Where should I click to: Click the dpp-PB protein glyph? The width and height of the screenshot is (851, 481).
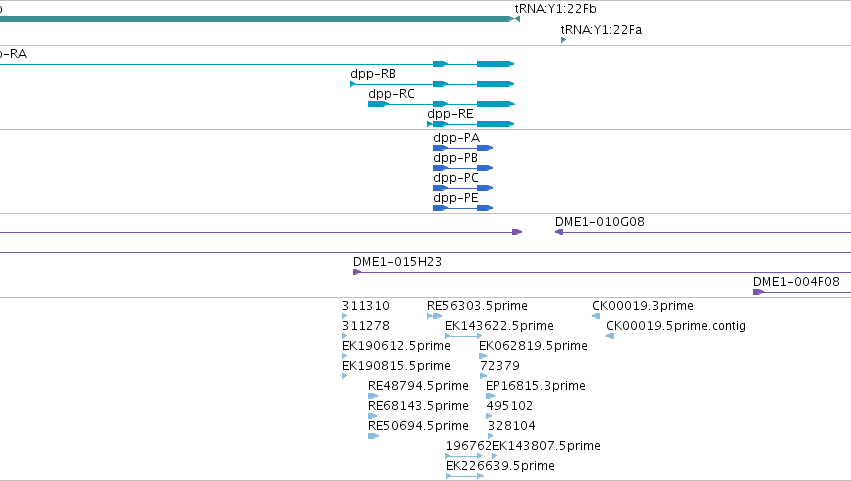(463, 168)
